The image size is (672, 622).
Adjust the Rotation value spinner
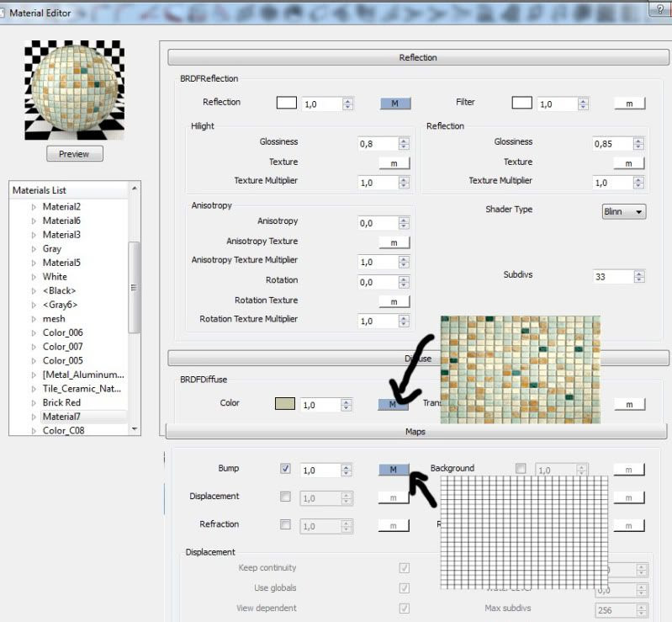click(404, 282)
